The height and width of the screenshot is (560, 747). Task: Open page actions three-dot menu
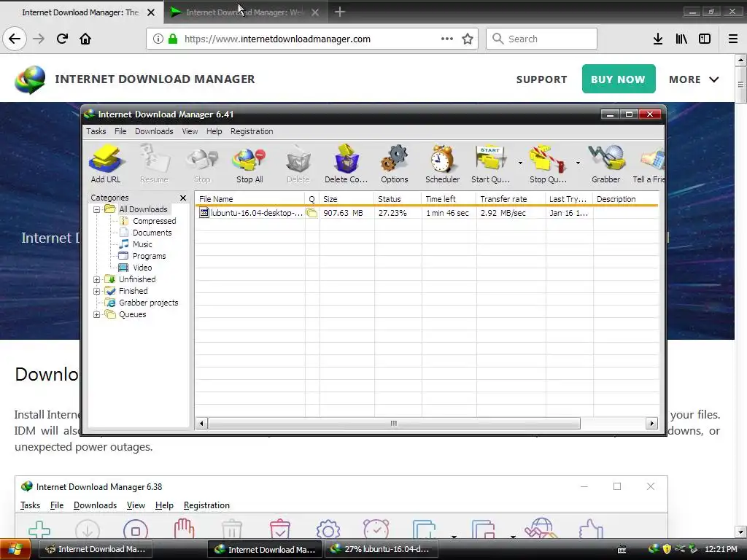tap(447, 39)
